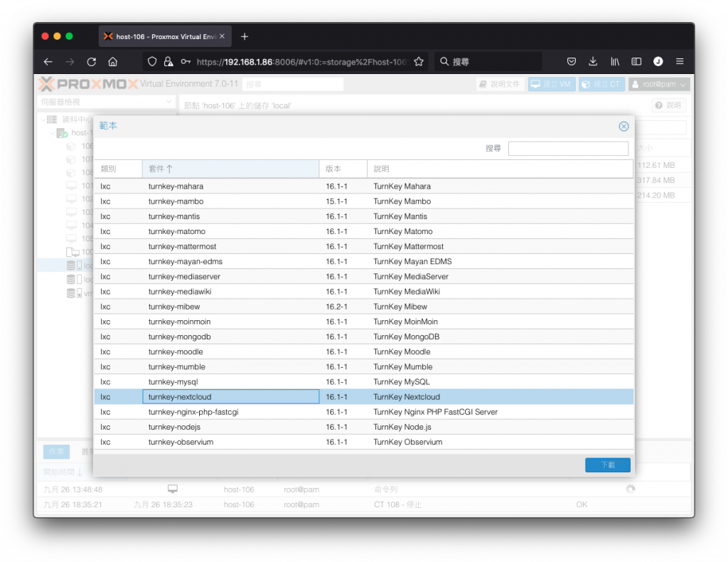Sort by the 說明 column header

[500, 169]
